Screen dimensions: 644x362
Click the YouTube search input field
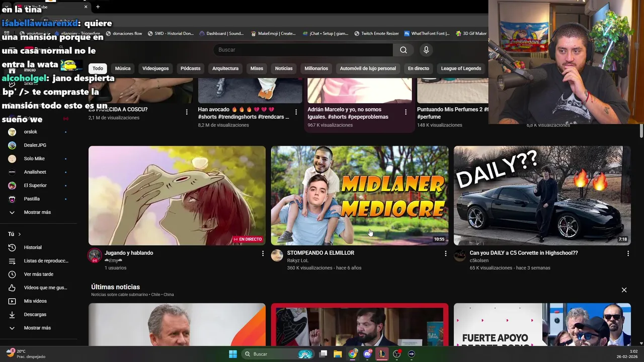point(303,50)
